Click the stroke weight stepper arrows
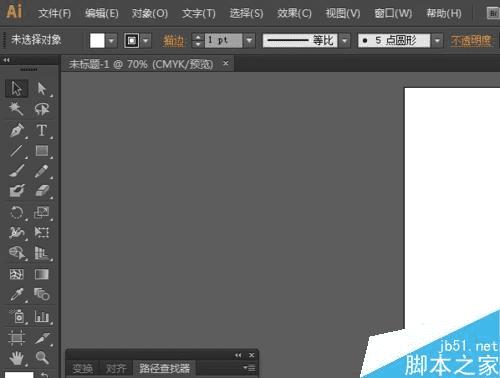The height and width of the screenshot is (378, 500). click(198, 41)
